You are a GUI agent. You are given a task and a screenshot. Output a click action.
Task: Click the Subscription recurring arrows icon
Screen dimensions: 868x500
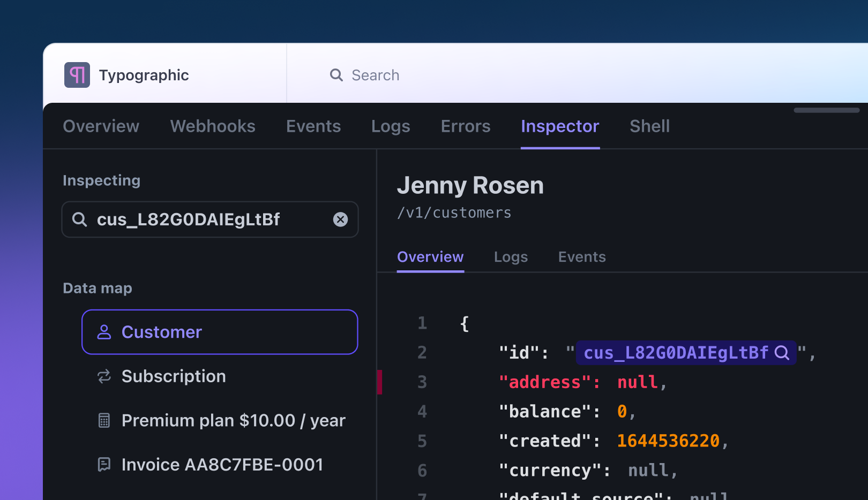(x=104, y=376)
